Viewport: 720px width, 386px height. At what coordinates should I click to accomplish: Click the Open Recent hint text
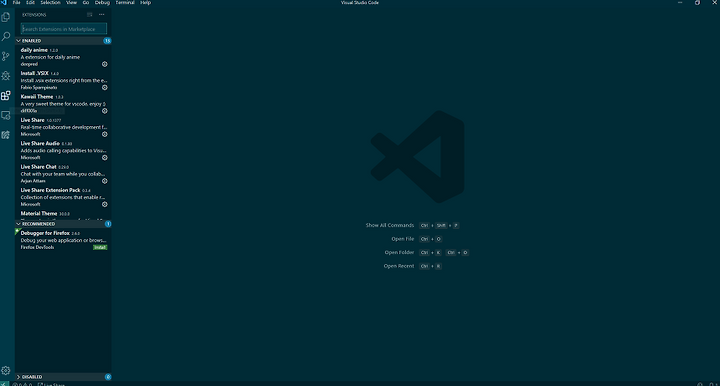coord(399,266)
